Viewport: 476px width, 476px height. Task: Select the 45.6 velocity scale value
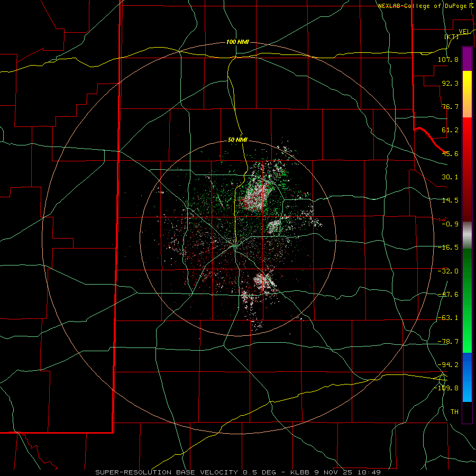[x=450, y=153]
